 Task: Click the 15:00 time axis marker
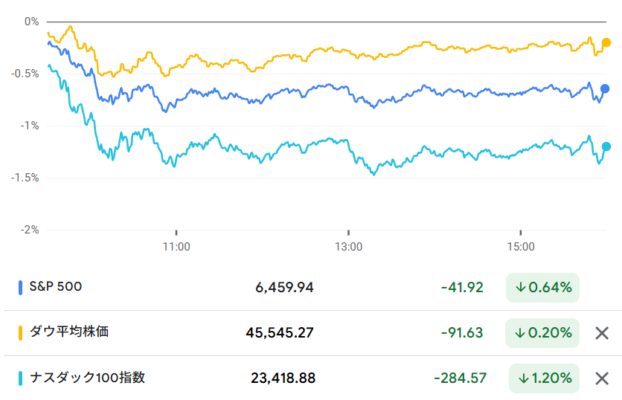point(520,246)
